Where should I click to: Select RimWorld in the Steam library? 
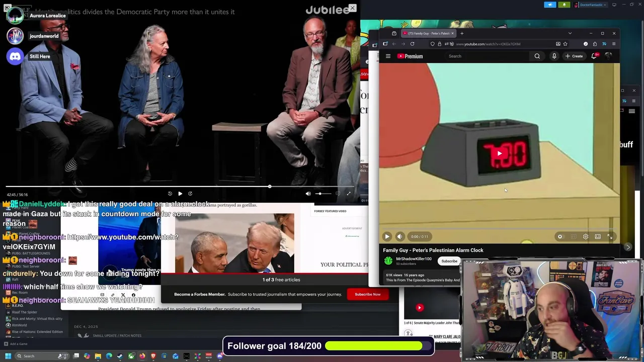click(19, 325)
